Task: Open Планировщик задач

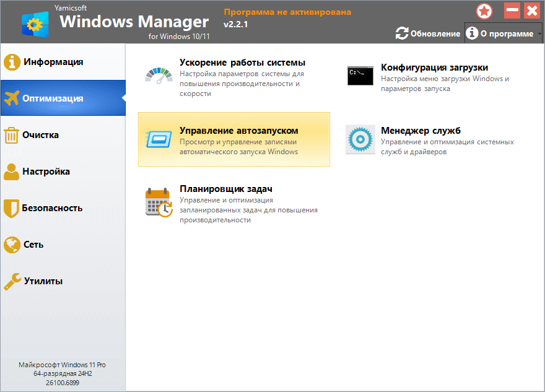Action: (234, 204)
